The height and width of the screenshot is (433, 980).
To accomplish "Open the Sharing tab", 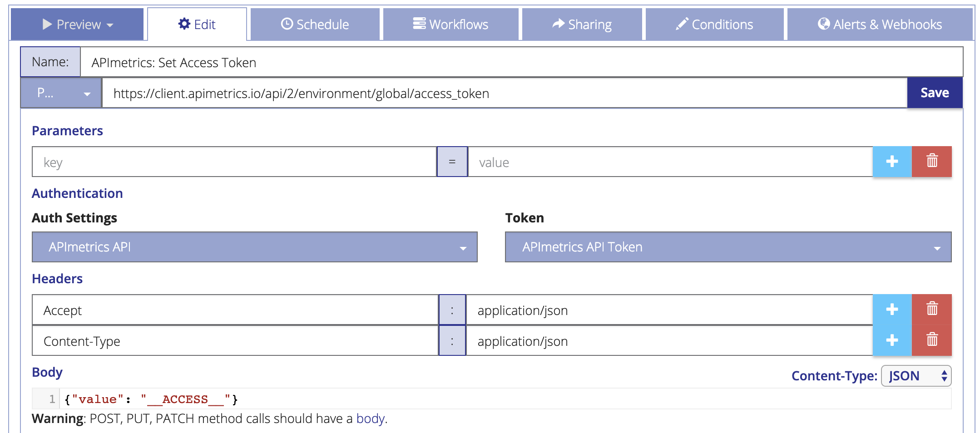I will 582,24.
